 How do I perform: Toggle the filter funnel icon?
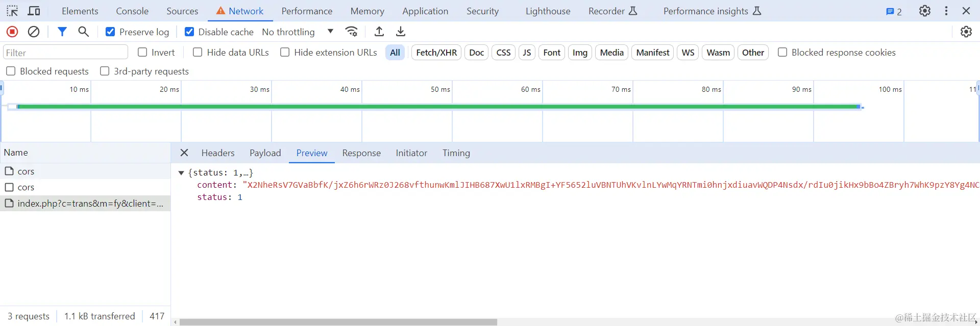pos(62,32)
